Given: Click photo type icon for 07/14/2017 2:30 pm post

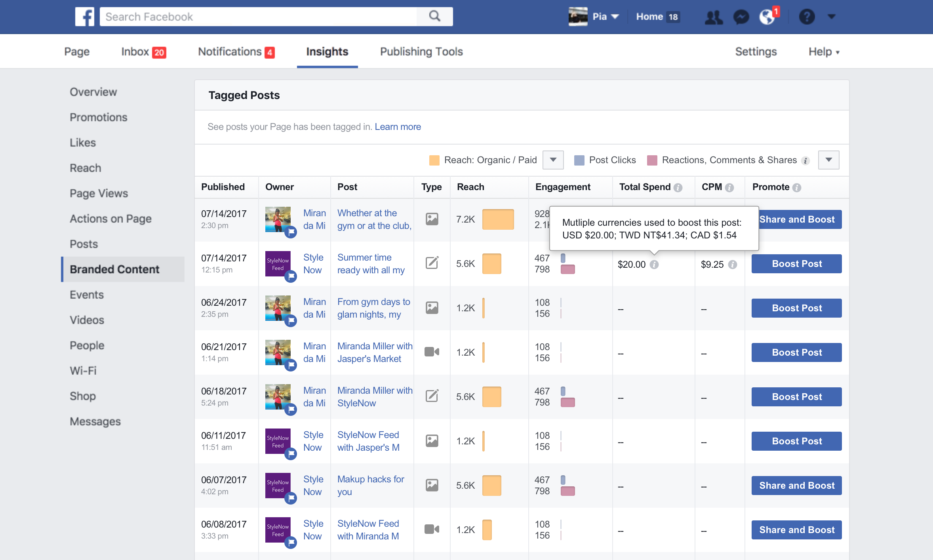Looking at the screenshot, I should [x=432, y=219].
